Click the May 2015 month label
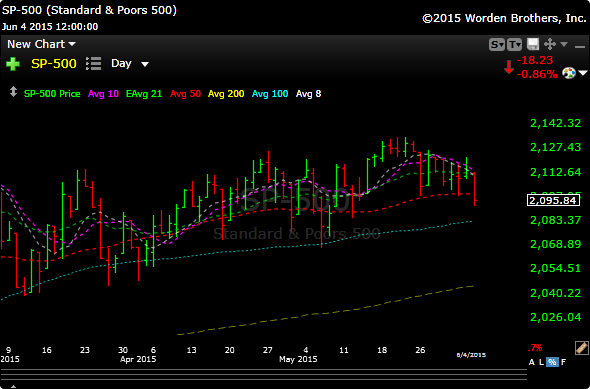This screenshot has width=590, height=389. coord(298,359)
